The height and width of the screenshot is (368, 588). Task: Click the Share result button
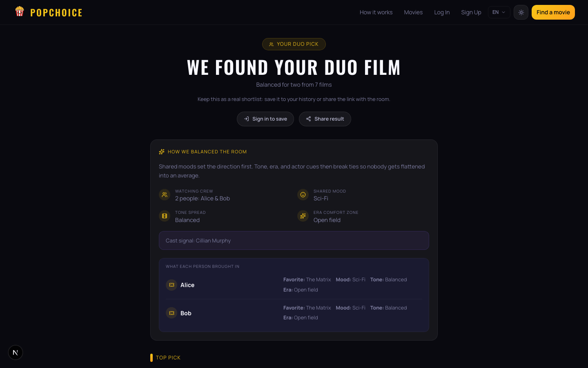(x=325, y=119)
